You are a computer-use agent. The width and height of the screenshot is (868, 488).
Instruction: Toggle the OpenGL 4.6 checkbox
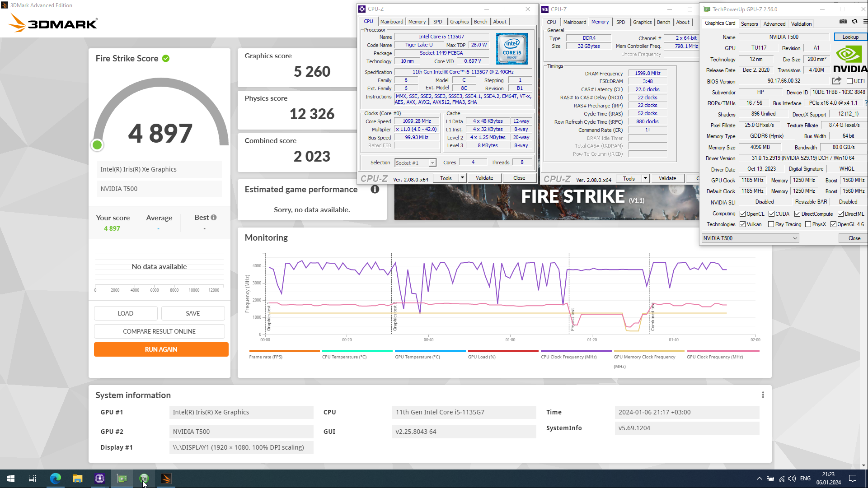point(833,224)
